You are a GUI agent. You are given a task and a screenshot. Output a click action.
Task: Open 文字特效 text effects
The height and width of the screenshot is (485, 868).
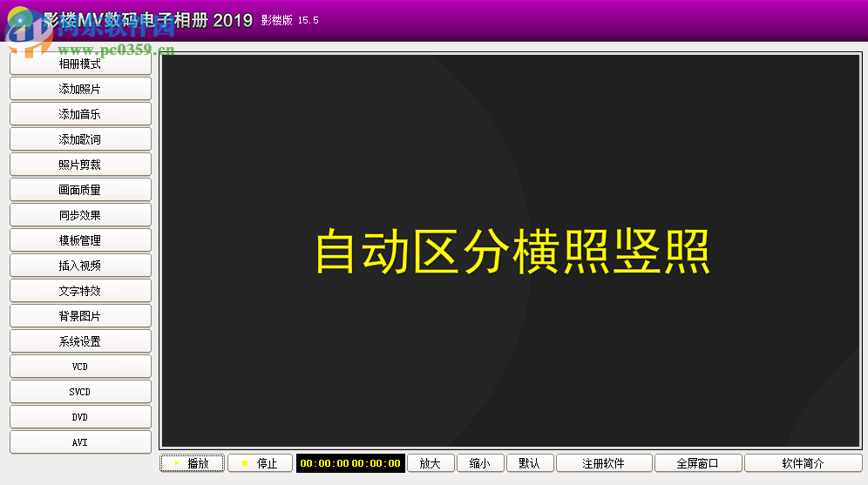pyautogui.click(x=80, y=291)
